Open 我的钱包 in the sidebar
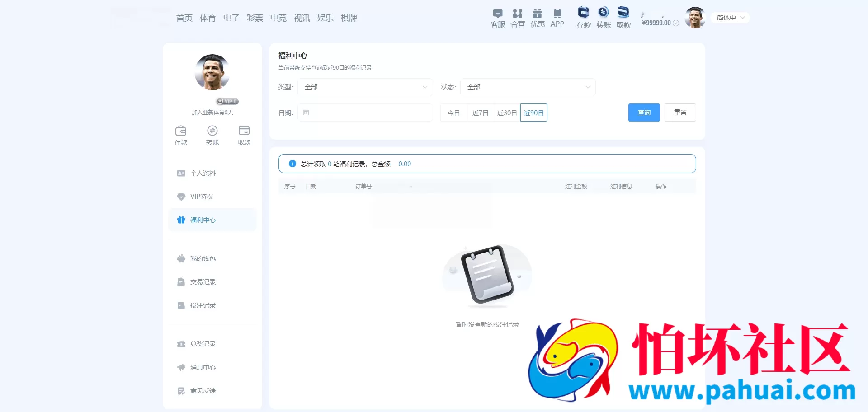This screenshot has width=868, height=412. coord(212,258)
